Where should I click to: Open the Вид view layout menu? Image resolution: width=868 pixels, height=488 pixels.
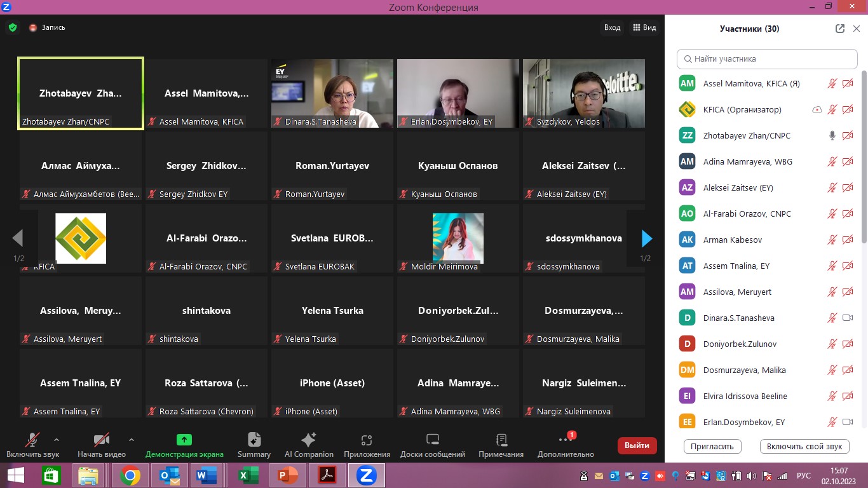click(x=644, y=27)
